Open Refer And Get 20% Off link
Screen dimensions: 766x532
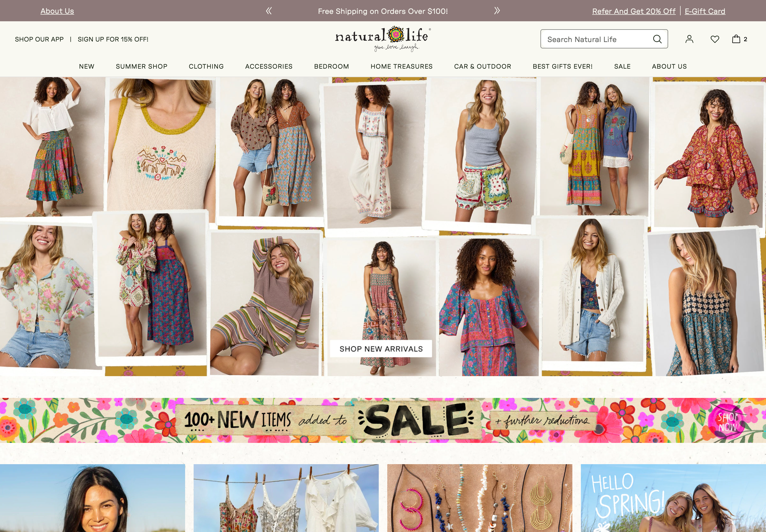point(634,11)
